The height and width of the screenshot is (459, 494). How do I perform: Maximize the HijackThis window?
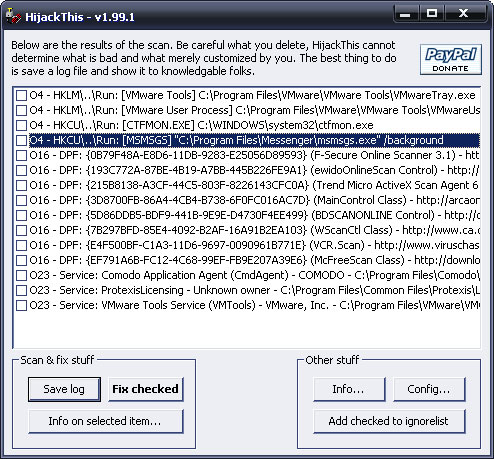[432, 14]
